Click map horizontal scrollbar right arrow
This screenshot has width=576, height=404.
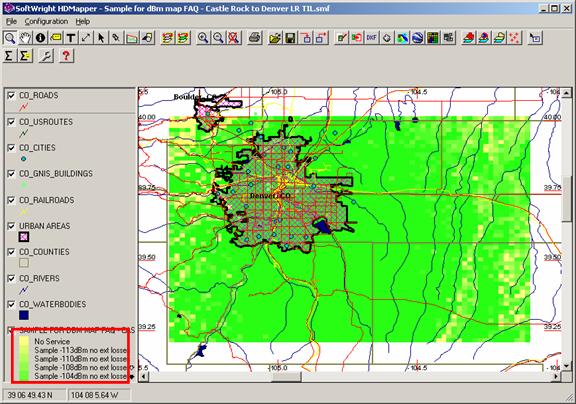(x=557, y=377)
